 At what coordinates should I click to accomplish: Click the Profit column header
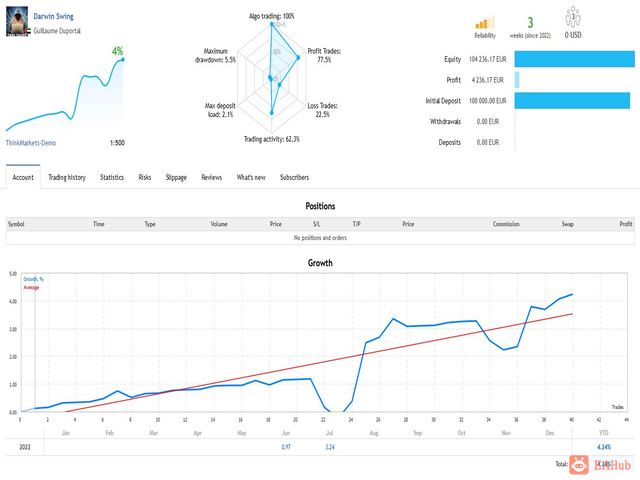[626, 224]
